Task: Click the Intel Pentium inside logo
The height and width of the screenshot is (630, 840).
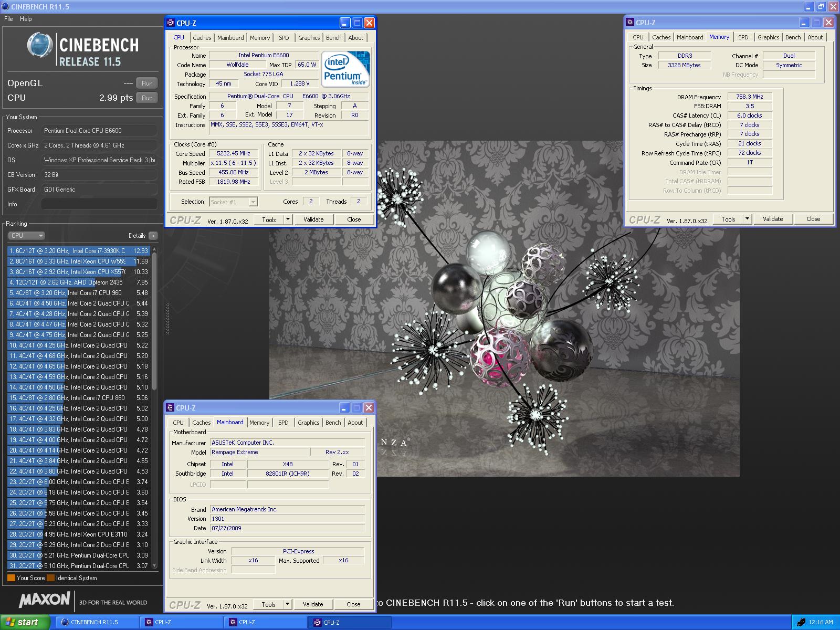Action: (x=345, y=69)
